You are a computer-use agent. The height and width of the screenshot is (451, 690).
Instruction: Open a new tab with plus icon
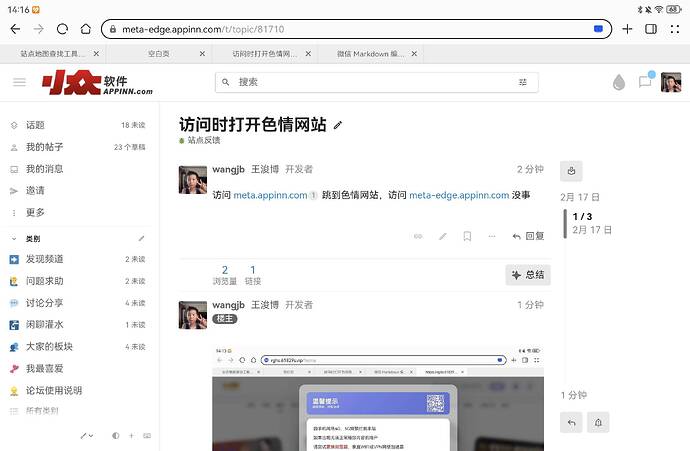(627, 29)
